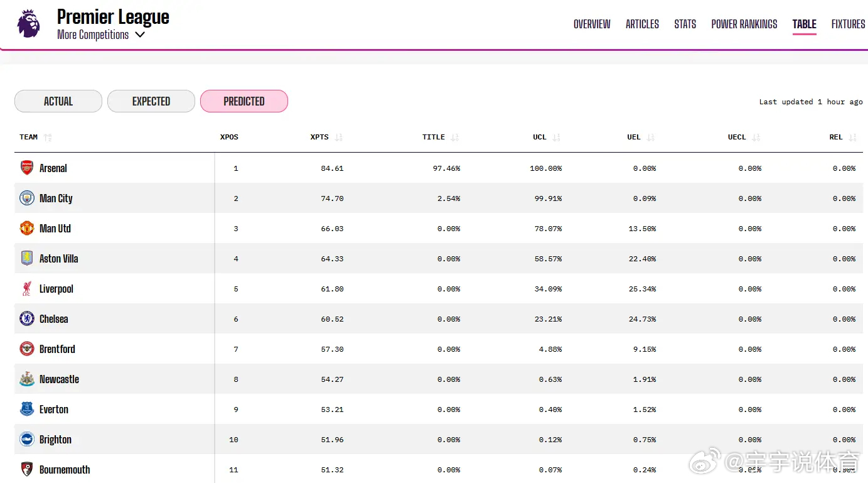Switch to the ACTUAL table view

pos(58,101)
